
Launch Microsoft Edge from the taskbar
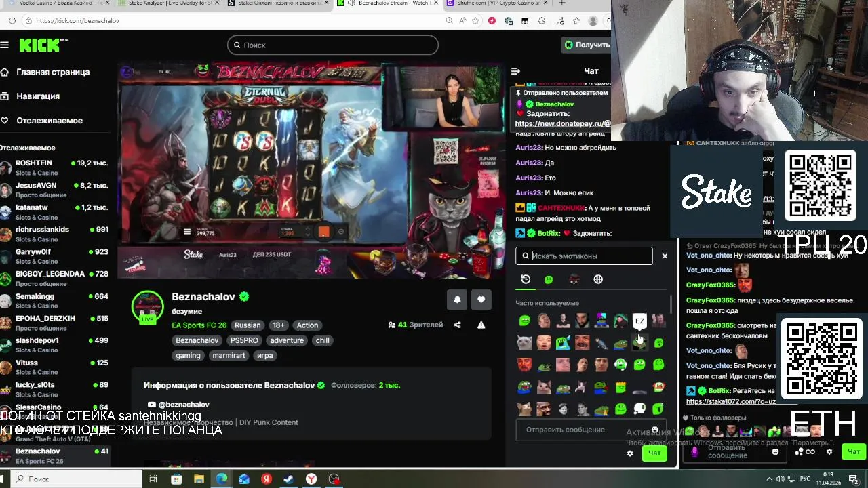[222, 479]
